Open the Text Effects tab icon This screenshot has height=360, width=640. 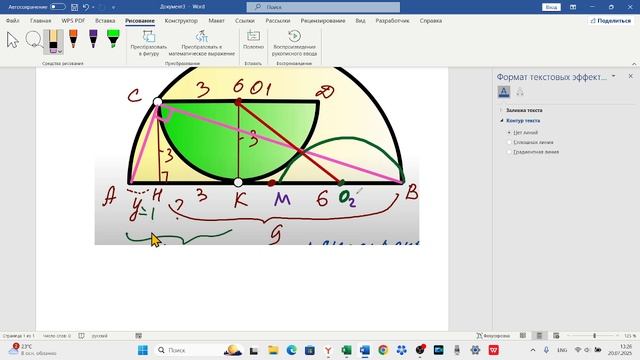click(x=504, y=92)
